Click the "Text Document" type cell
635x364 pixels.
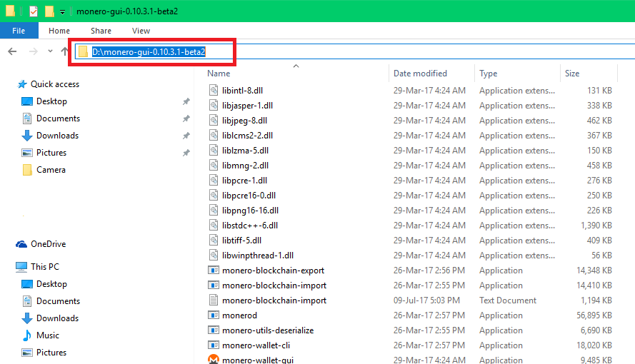(508, 300)
